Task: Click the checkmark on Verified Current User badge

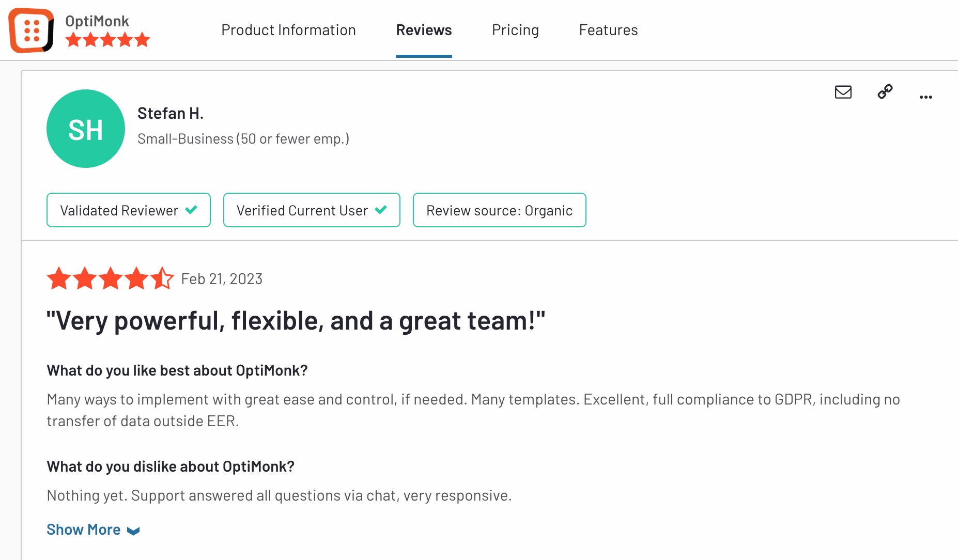Action: 381,210
